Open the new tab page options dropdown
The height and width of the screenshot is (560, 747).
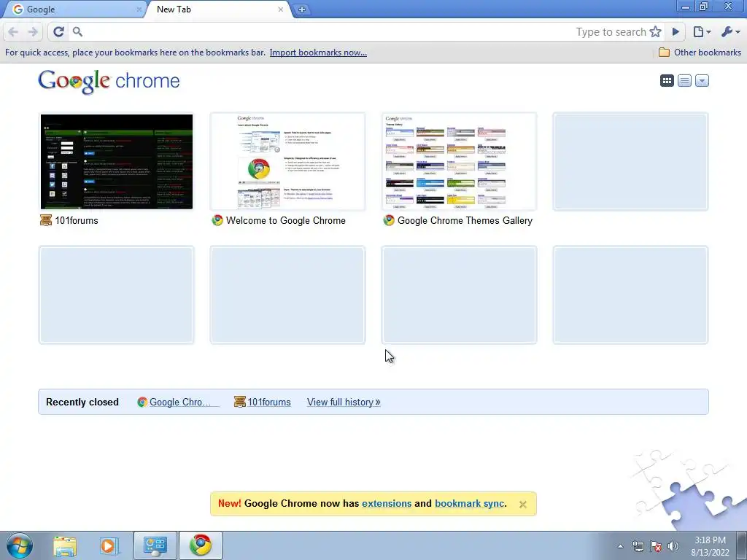click(x=702, y=81)
